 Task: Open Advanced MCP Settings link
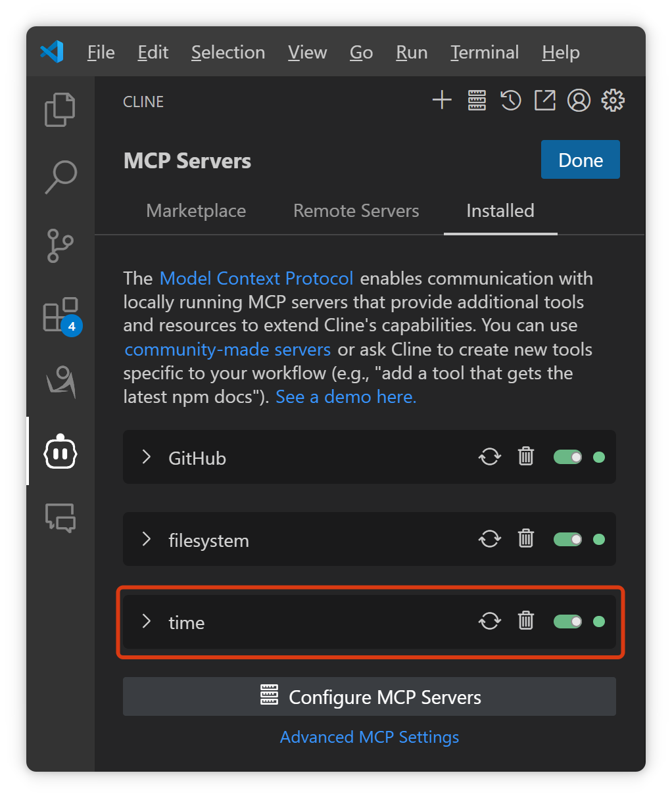point(370,737)
